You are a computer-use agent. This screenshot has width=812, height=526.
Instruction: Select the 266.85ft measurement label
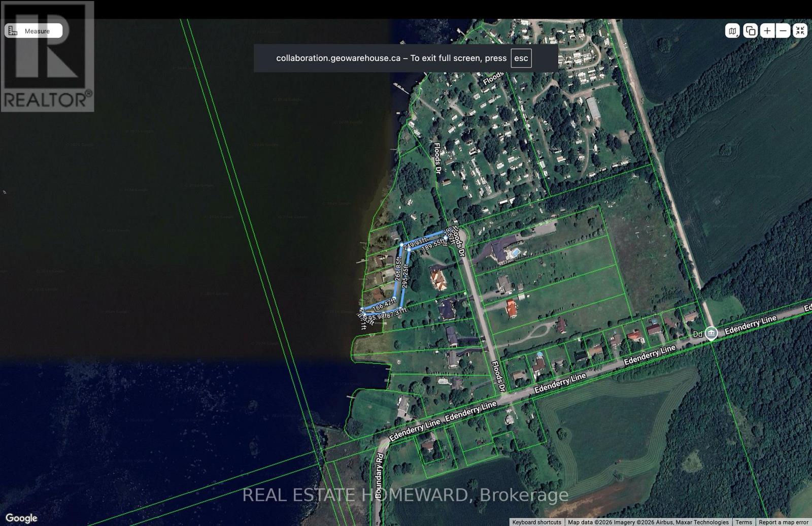[398, 269]
